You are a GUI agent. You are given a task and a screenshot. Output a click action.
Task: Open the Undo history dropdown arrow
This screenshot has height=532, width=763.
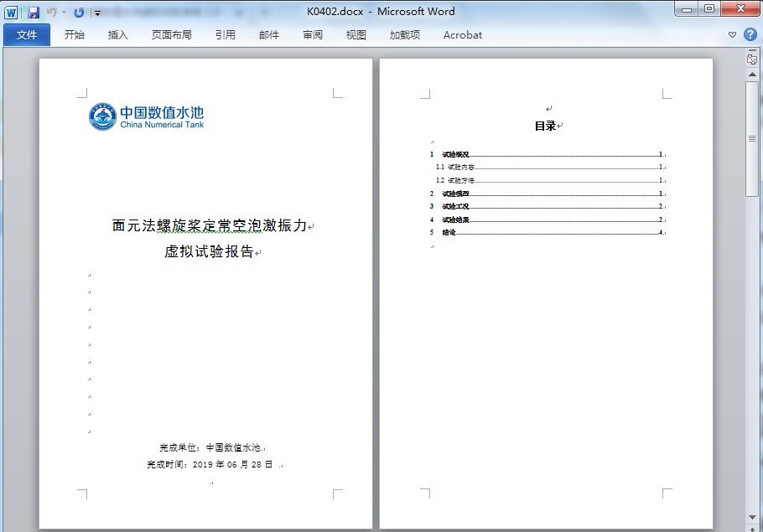64,13
